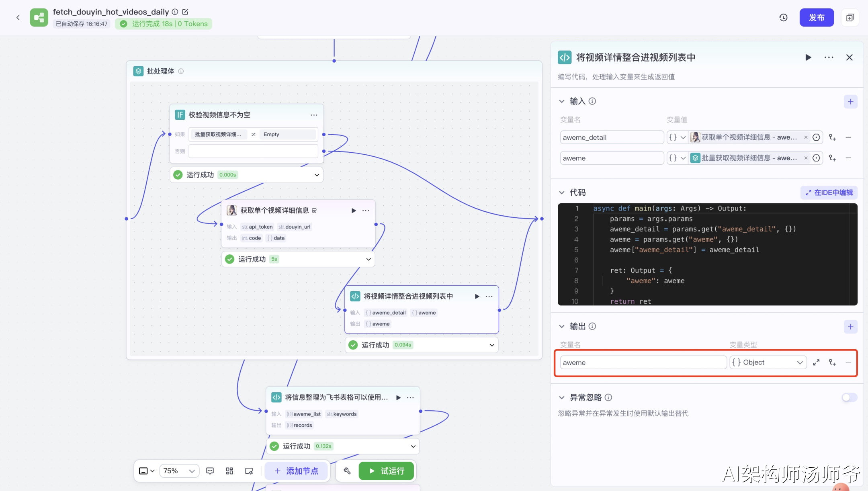The width and height of the screenshot is (868, 491).
Task: Click 添加节点 add node button
Action: point(297,471)
